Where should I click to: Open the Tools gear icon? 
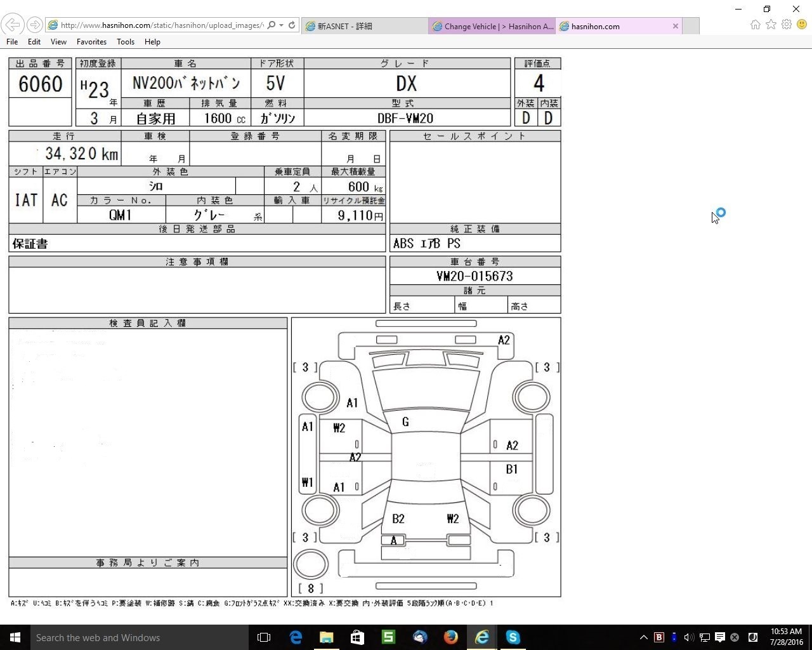[x=787, y=25]
